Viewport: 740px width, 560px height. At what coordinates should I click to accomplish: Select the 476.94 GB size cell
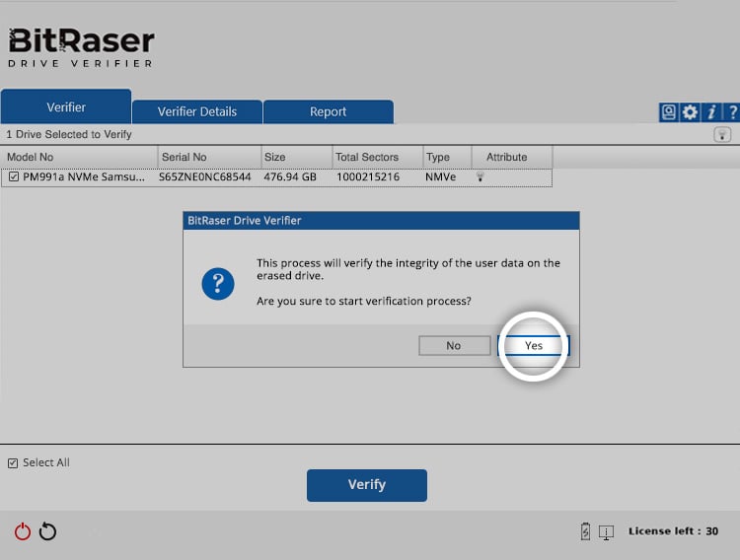coord(290,176)
